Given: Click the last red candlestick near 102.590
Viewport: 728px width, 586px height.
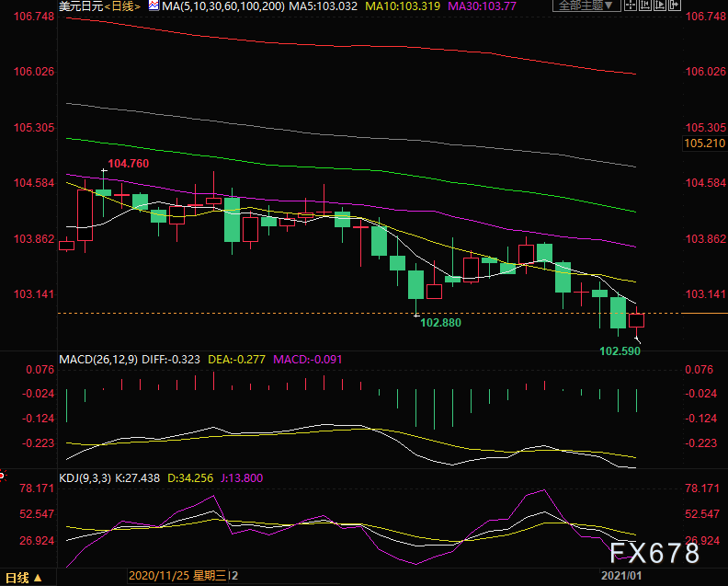Looking at the screenshot, I should point(637,320).
